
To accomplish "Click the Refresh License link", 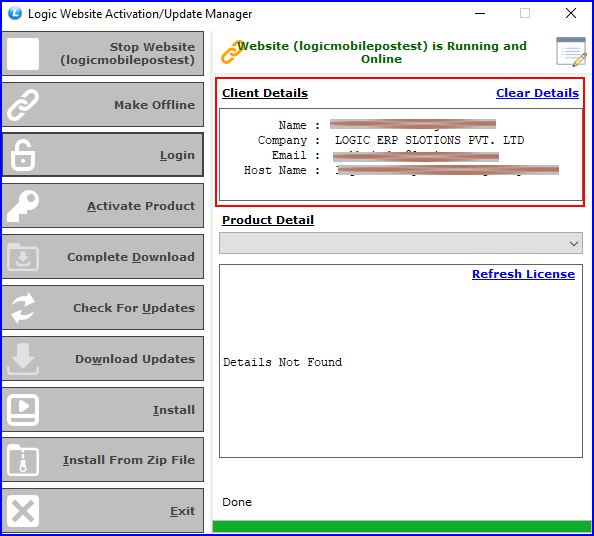I will click(523, 274).
